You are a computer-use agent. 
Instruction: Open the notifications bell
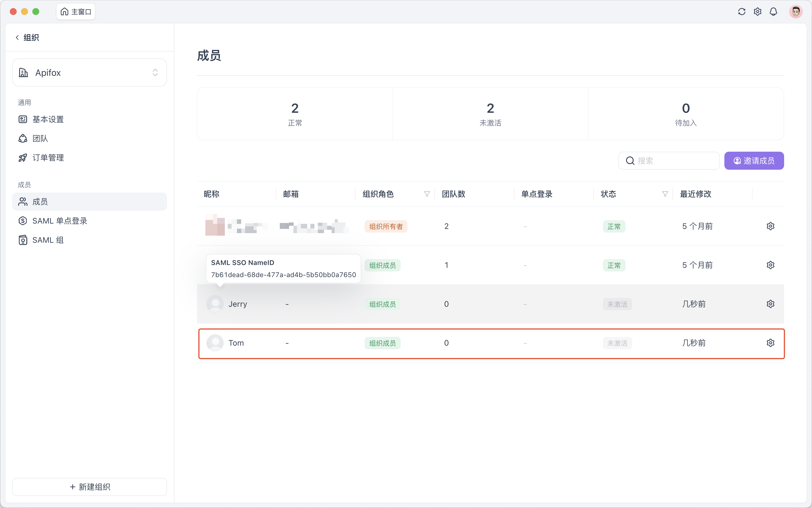(x=773, y=12)
